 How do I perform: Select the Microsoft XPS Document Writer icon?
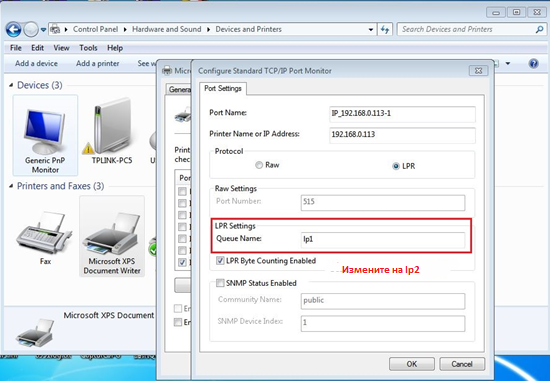tap(112, 237)
